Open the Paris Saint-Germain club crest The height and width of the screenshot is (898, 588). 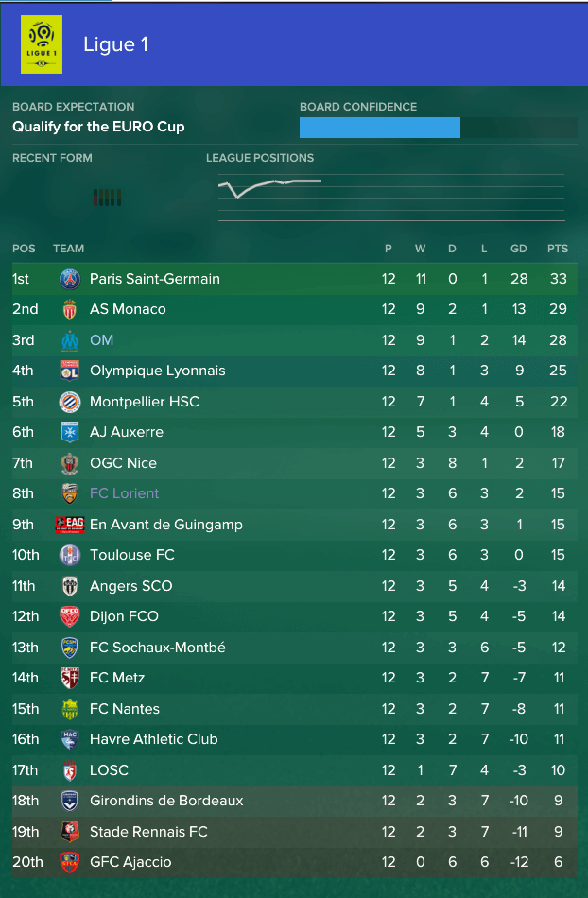tap(70, 279)
